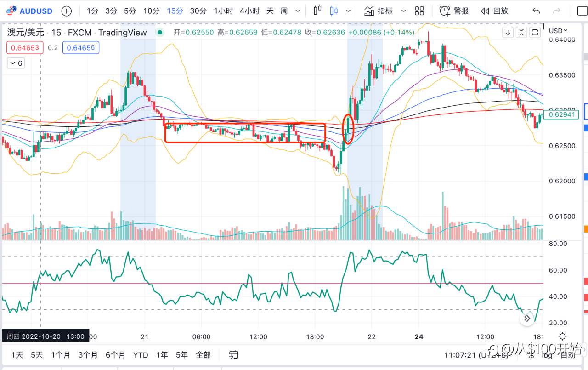Open the go-to-date calendar icon
Screen dimensions: 588x370
pos(233,355)
